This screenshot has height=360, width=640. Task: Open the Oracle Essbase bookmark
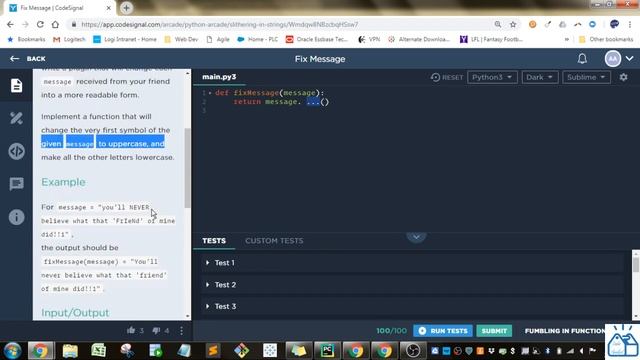coord(316,40)
